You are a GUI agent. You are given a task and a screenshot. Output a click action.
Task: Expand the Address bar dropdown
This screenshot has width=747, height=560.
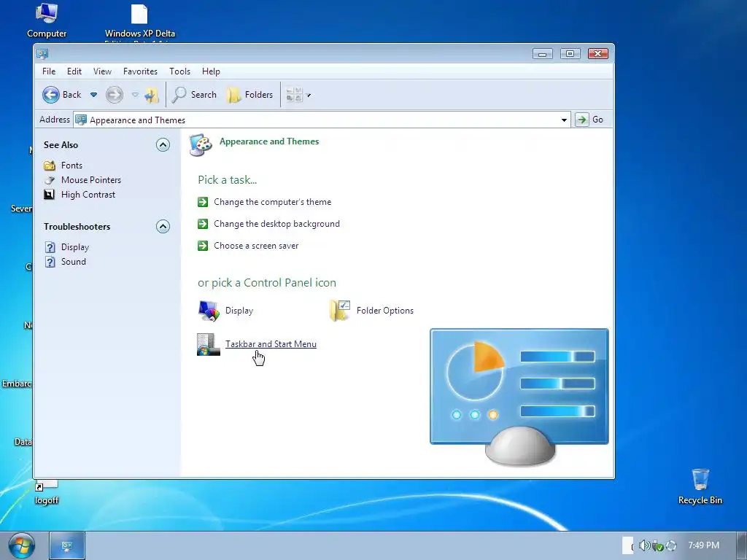564,120
